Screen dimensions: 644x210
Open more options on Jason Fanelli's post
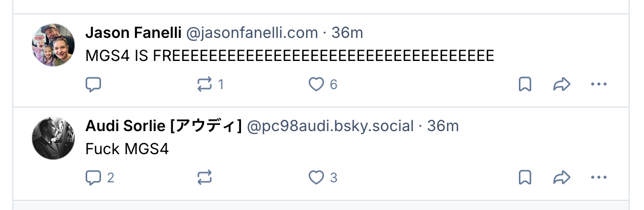[x=598, y=84]
